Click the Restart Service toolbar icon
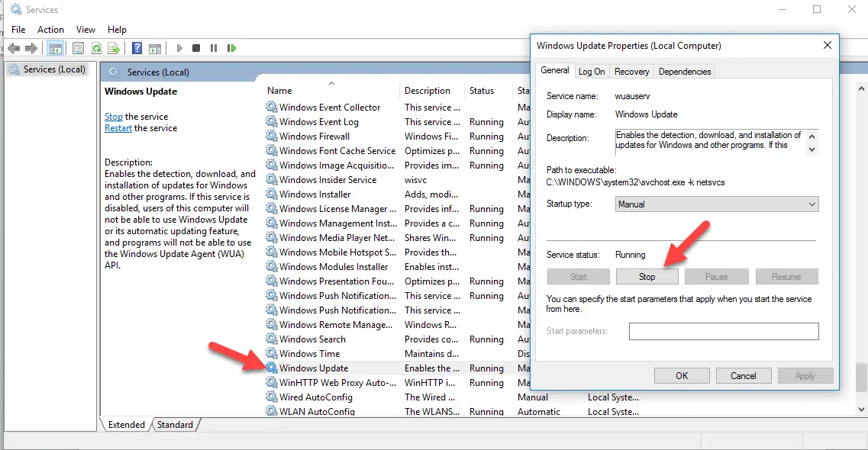This screenshot has width=868, height=450. coord(231,48)
